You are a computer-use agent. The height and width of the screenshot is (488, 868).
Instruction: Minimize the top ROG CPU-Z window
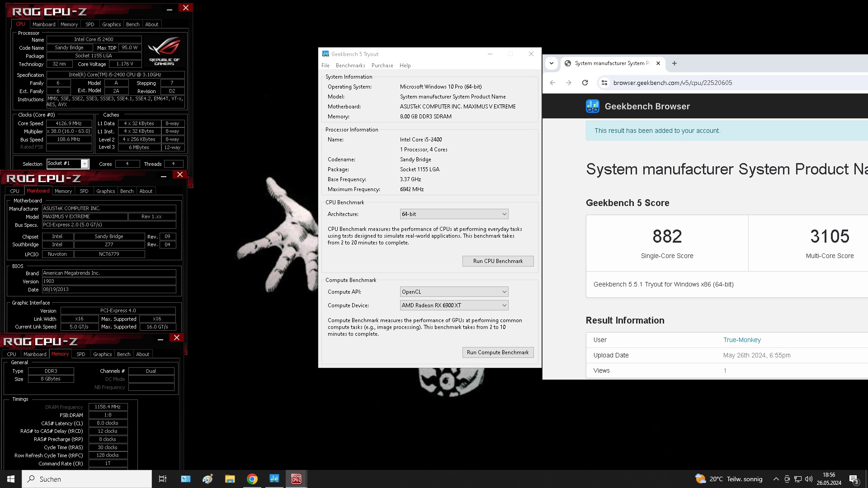click(169, 9)
